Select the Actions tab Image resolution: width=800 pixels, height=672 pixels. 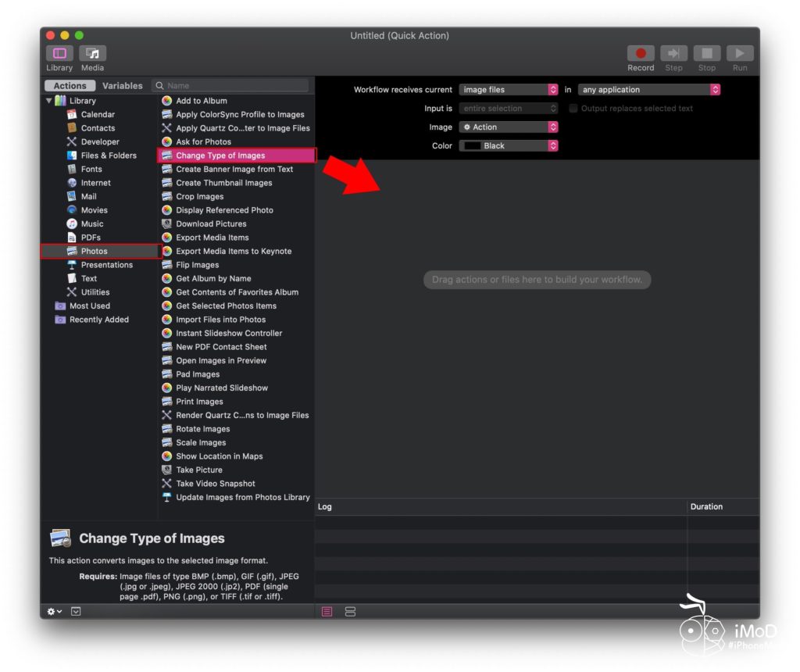pyautogui.click(x=70, y=86)
